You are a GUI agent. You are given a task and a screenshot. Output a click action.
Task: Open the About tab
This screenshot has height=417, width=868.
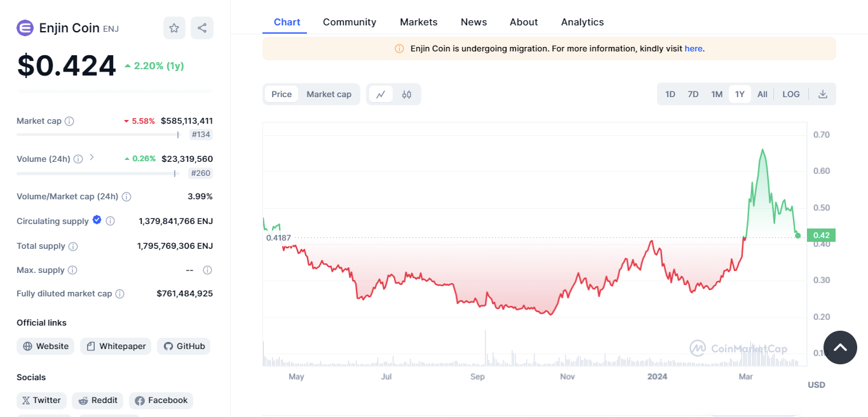524,22
